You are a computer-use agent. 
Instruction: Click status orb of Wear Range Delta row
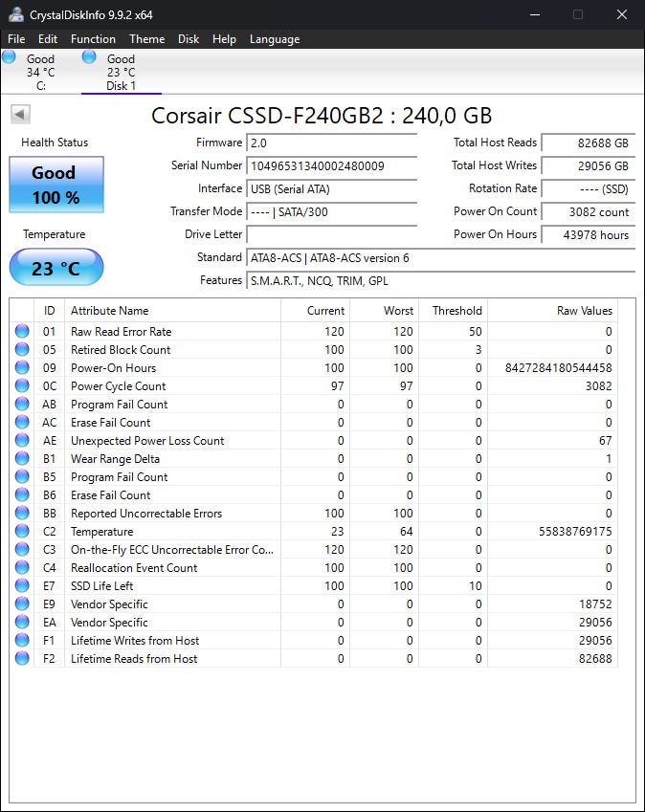click(x=22, y=458)
